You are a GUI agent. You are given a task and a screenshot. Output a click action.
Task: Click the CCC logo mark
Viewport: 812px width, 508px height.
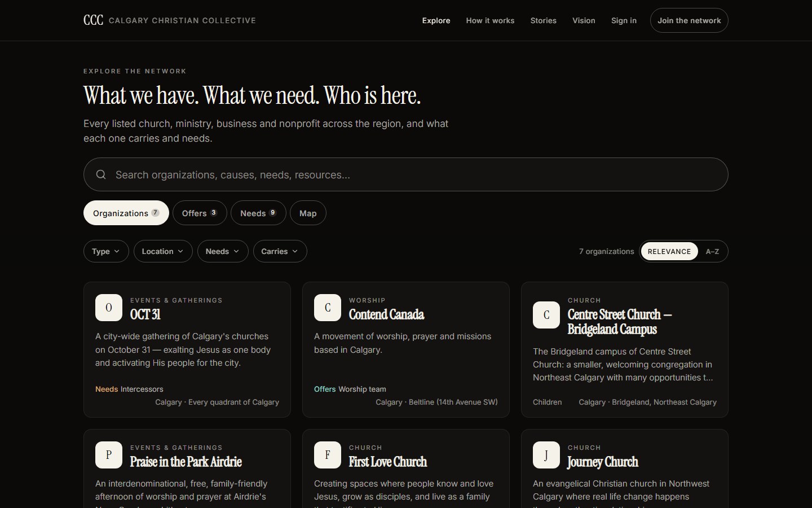93,20
